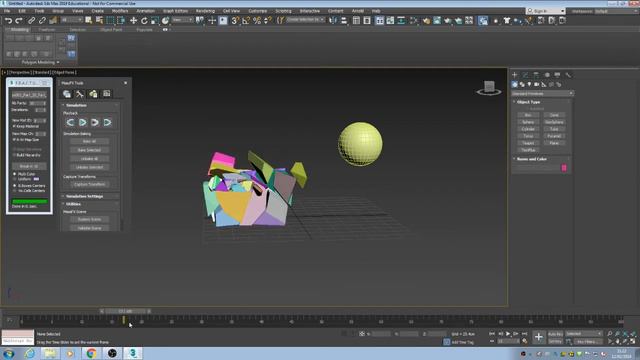Open the Workspaces Default dropdown
The width and height of the screenshot is (640, 360).
pyautogui.click(x=617, y=11)
